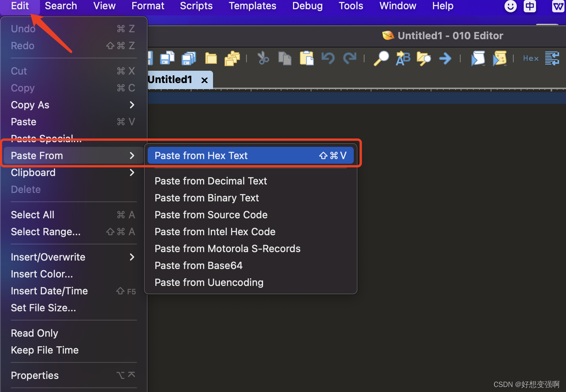The height and width of the screenshot is (392, 566).
Task: Choose Paste from Source Code
Action: pyautogui.click(x=250, y=215)
